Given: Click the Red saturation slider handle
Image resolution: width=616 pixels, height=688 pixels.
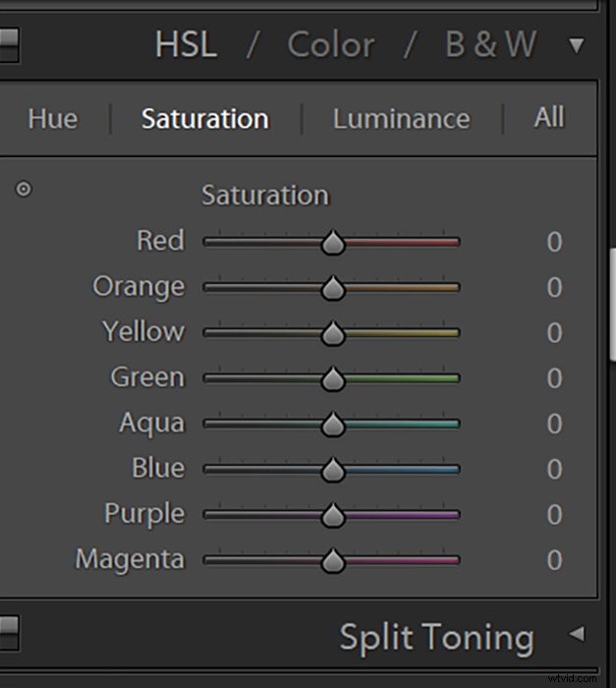Looking at the screenshot, I should click(333, 242).
